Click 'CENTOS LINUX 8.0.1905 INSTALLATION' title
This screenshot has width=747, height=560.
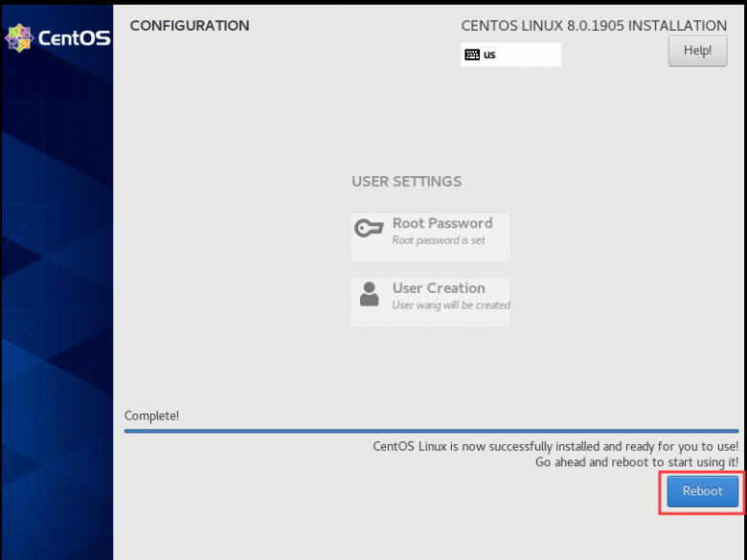point(594,26)
